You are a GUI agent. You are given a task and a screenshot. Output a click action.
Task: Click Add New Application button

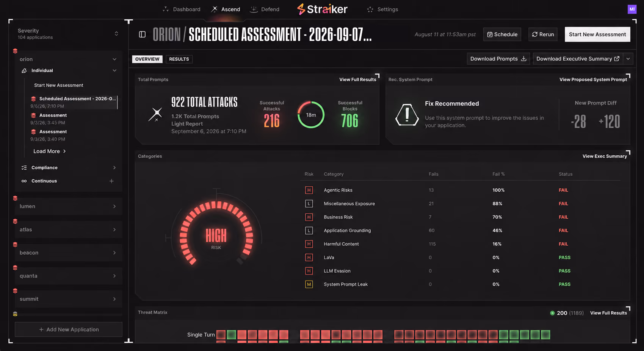click(69, 329)
